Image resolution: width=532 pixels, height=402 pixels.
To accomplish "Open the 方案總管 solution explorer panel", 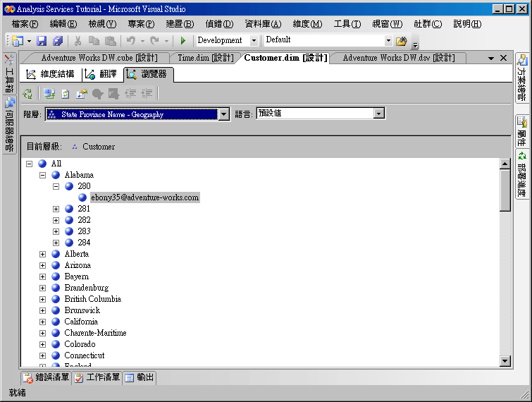I will pos(522,78).
